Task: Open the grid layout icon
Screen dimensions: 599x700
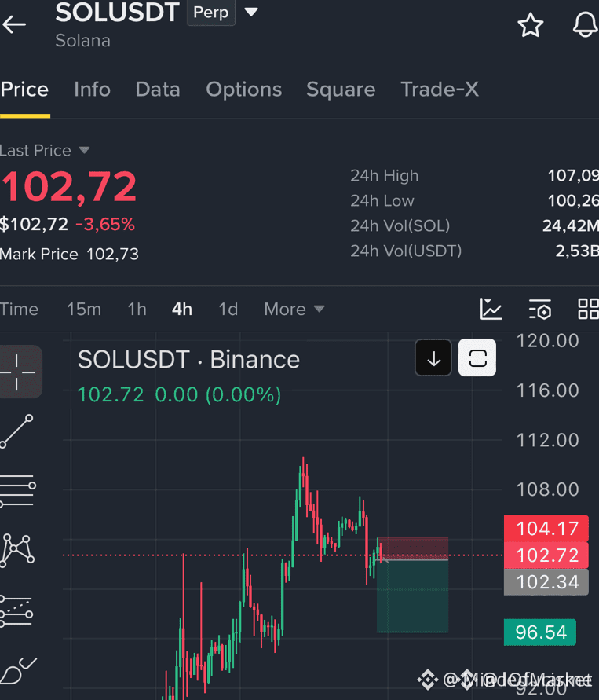Action: [x=588, y=309]
